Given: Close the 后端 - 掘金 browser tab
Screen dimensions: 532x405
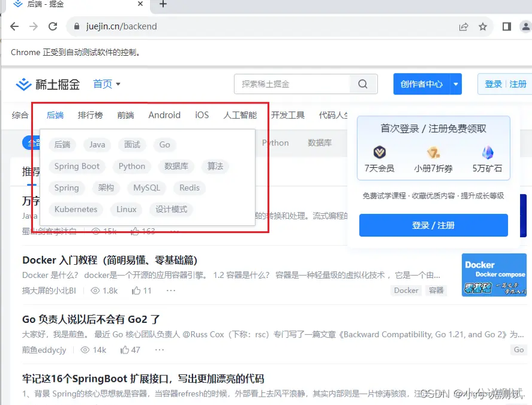Looking at the screenshot, I should coord(140,4).
